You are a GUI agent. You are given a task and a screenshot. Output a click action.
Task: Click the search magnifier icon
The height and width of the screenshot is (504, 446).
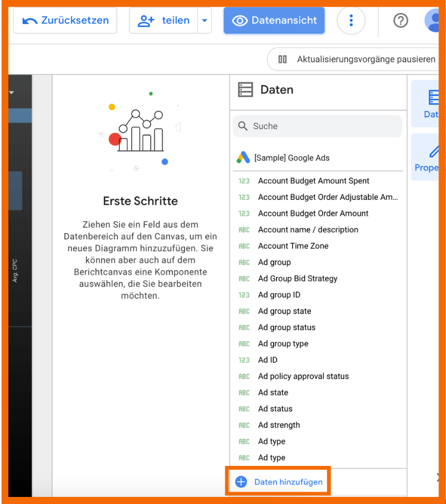(243, 126)
